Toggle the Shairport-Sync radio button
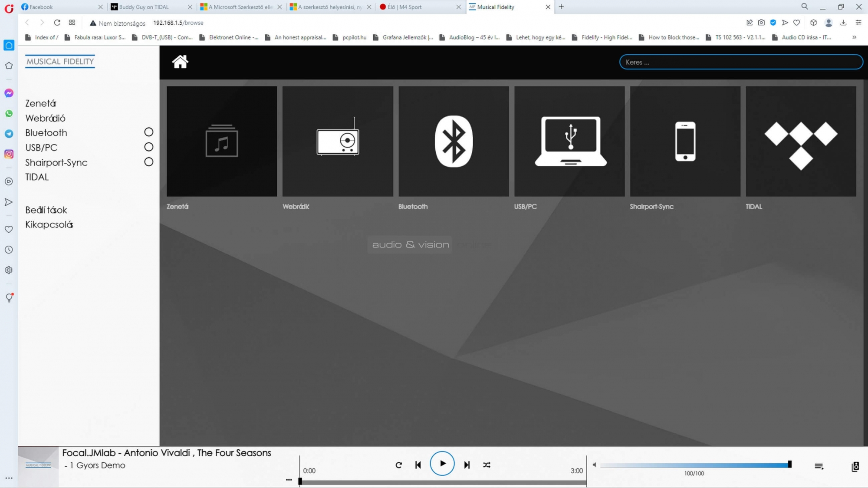Viewport: 868px width, 488px height. tap(148, 162)
